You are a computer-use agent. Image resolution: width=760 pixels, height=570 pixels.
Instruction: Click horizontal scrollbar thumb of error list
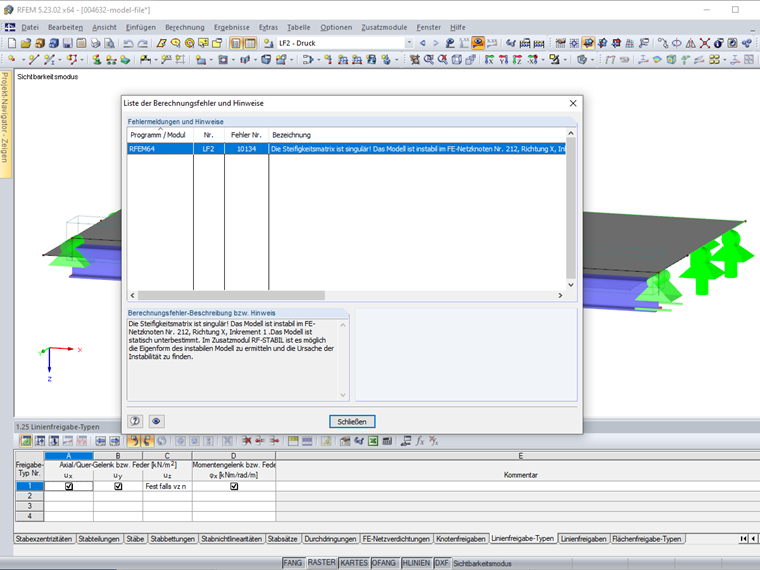[x=231, y=295]
